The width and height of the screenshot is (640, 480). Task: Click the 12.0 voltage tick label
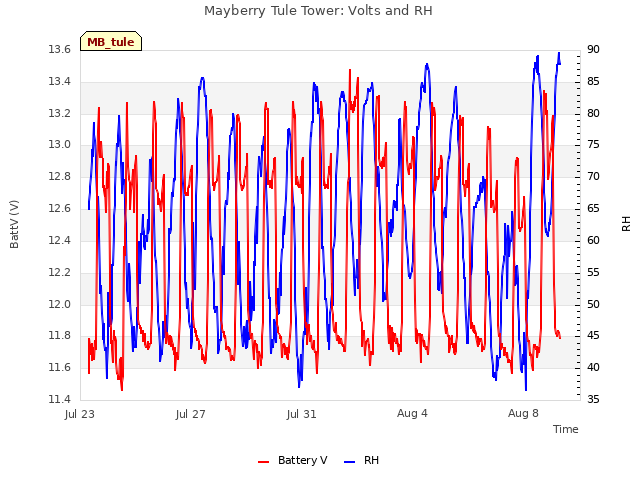point(59,304)
